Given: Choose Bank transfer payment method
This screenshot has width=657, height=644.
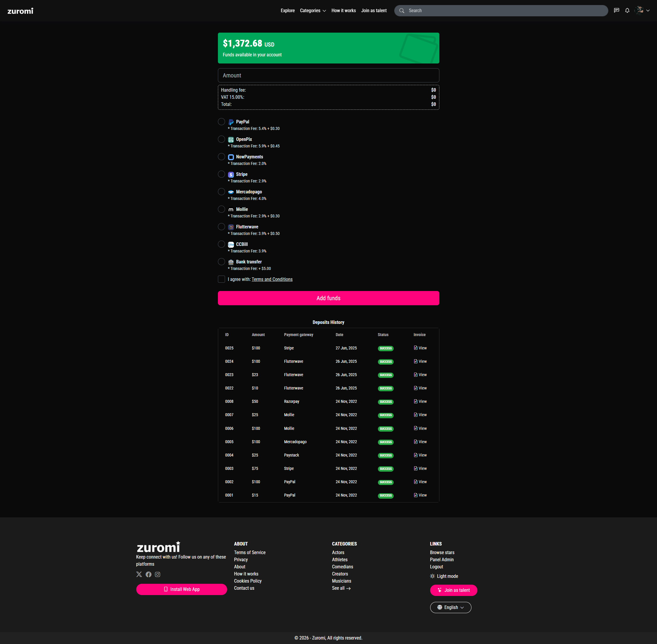Looking at the screenshot, I should pyautogui.click(x=221, y=262).
